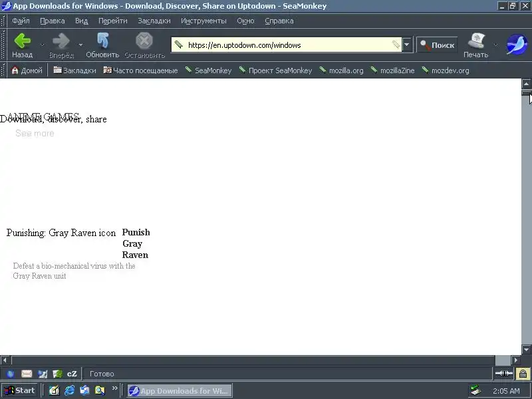Click the magnifier folder quick launch icon
This screenshot has height=399, width=532.
(x=100, y=390)
